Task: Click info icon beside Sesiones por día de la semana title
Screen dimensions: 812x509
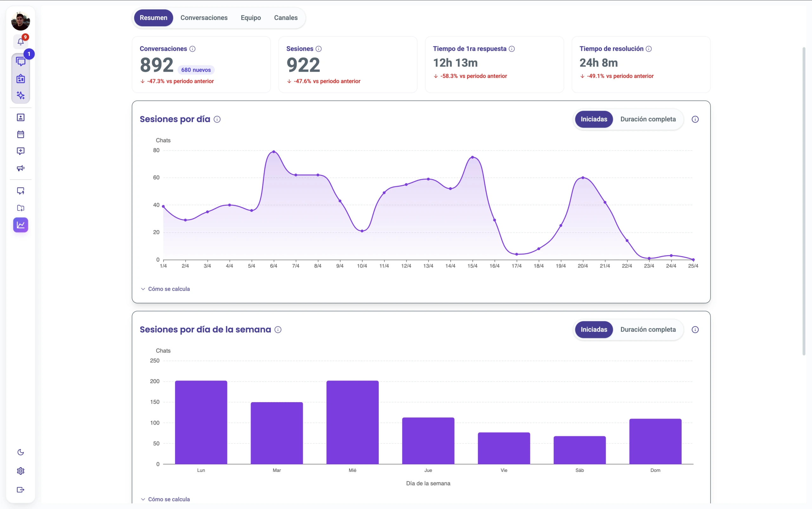Action: pyautogui.click(x=278, y=330)
